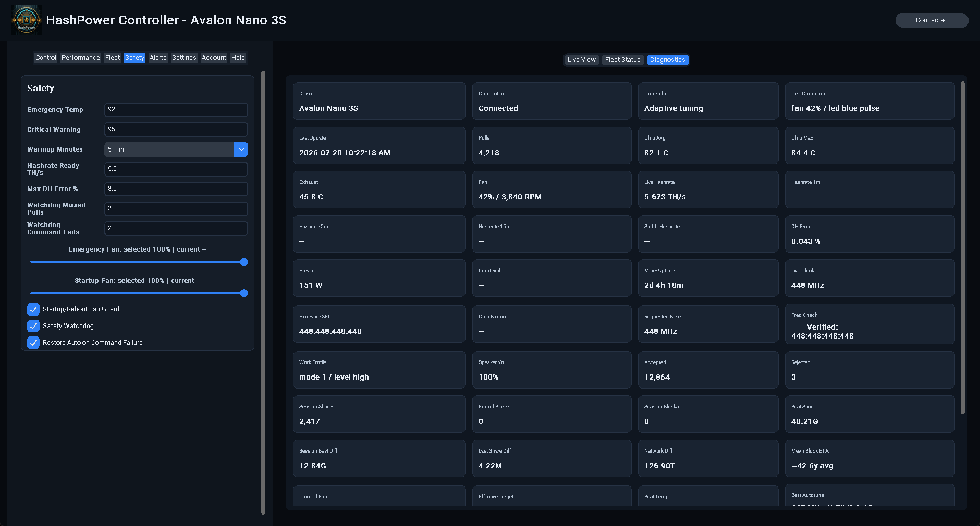980x526 pixels.
Task: Open the Help tab
Action: coord(238,58)
